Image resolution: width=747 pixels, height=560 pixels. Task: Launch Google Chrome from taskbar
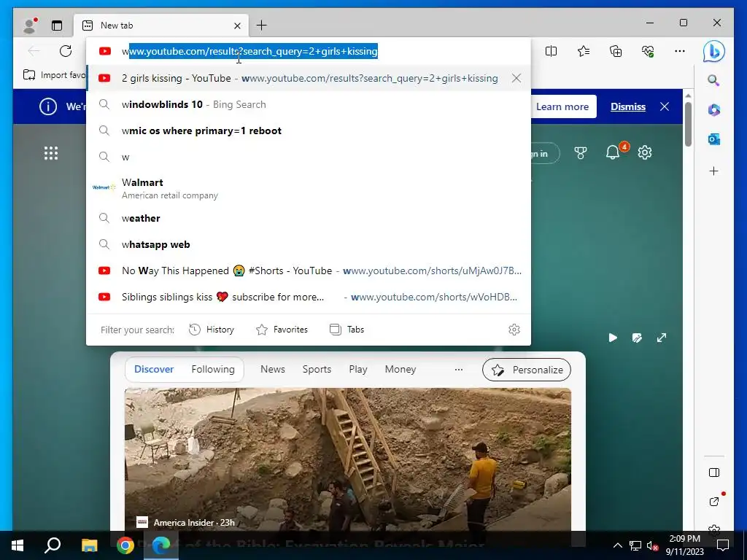click(x=125, y=545)
